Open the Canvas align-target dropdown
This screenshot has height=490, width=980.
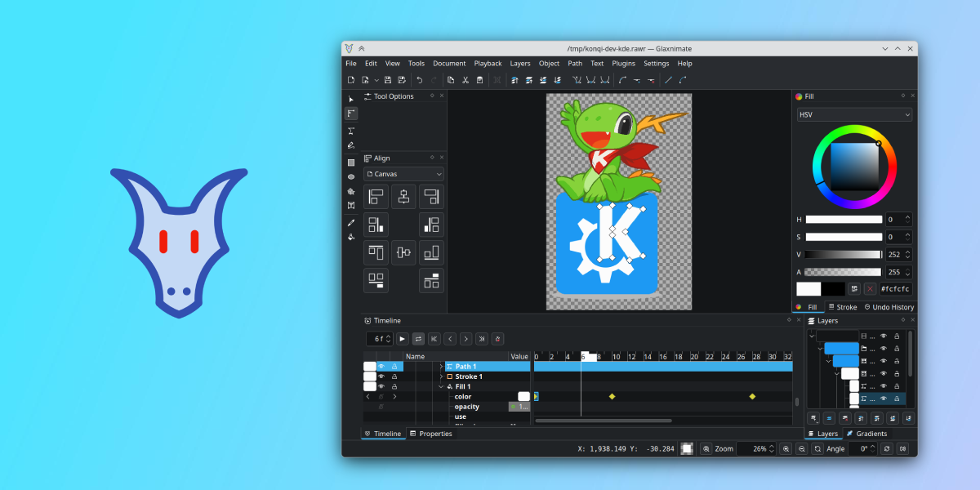[x=403, y=174]
